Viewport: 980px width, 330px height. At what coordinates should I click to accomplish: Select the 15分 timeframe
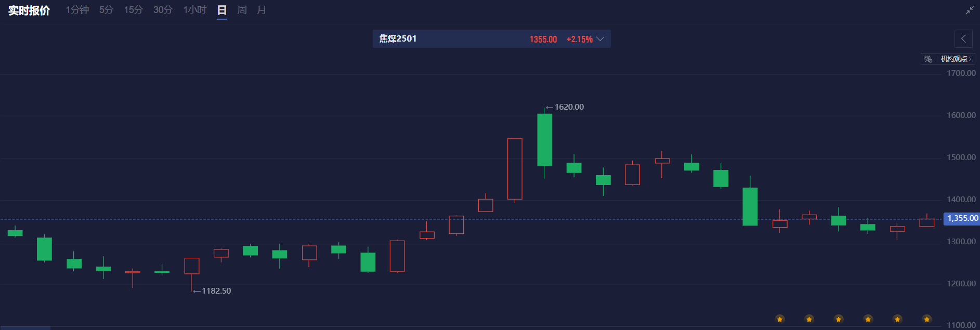tap(133, 10)
